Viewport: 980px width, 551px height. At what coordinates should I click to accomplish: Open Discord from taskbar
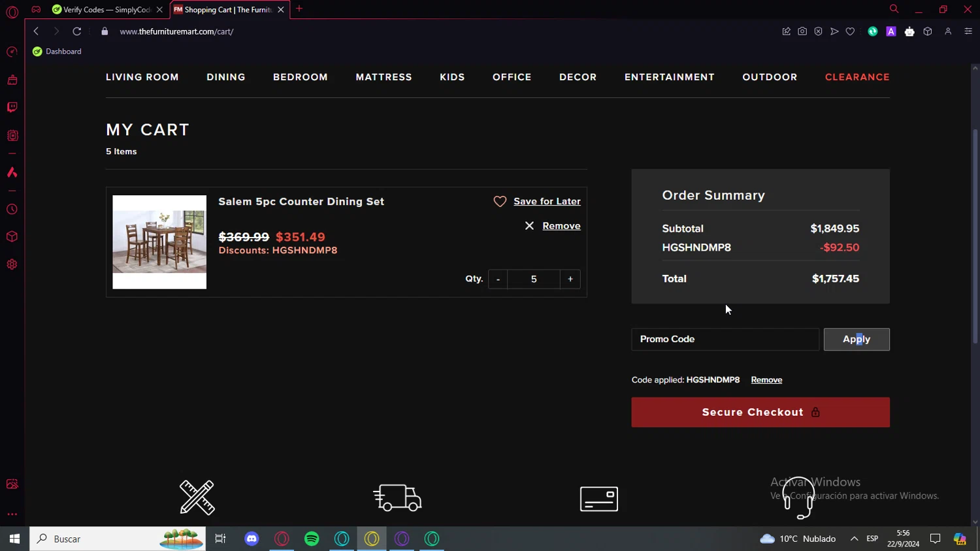point(252,539)
